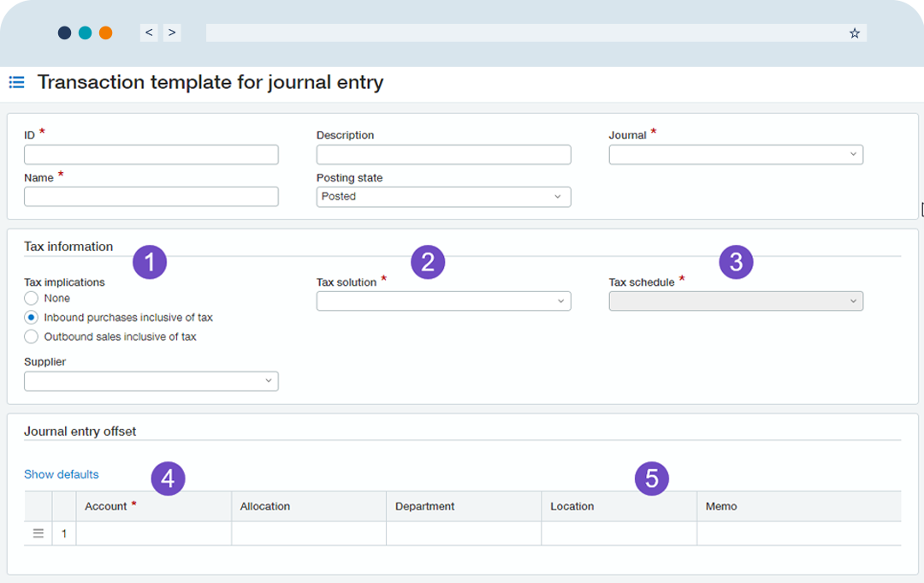This screenshot has width=924, height=583.
Task: Click the browser forward arrow
Action: 172,33
